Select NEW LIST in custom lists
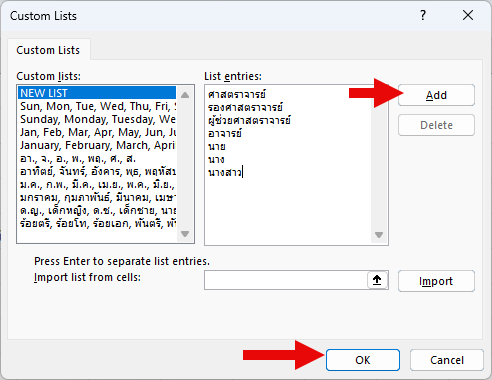This screenshot has height=380, width=492. (x=97, y=93)
